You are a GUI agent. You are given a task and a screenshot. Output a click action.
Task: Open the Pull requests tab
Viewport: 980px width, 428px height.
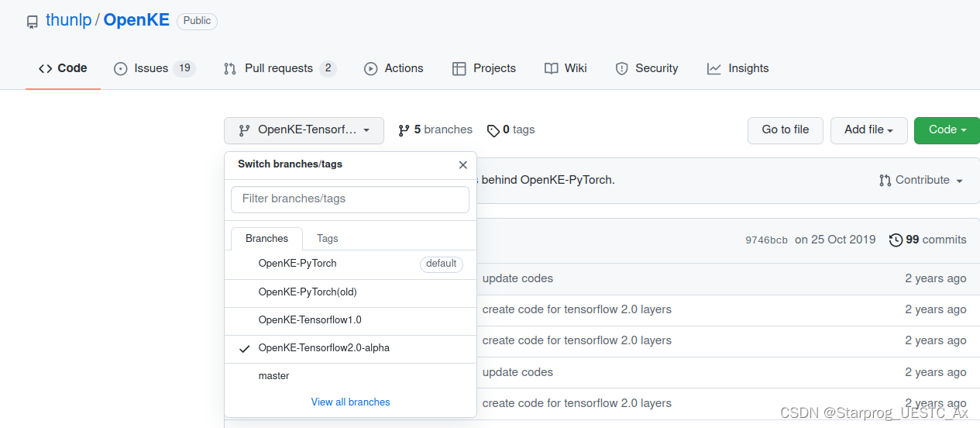278,68
